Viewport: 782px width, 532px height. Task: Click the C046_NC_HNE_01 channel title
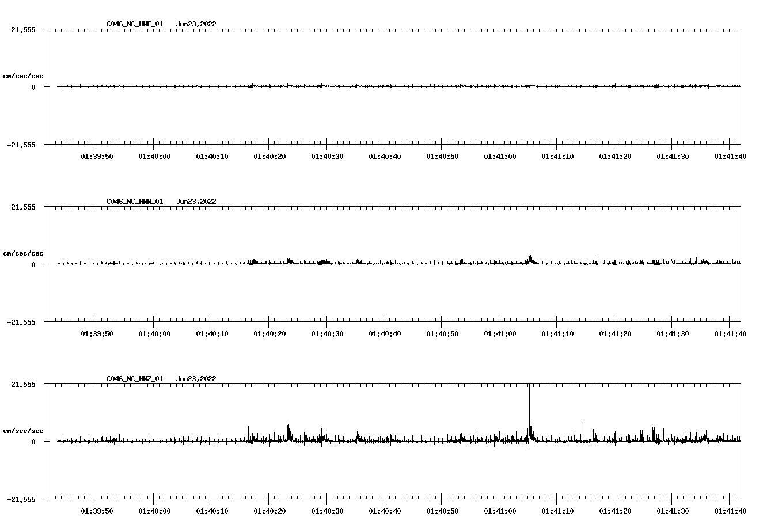coord(135,24)
